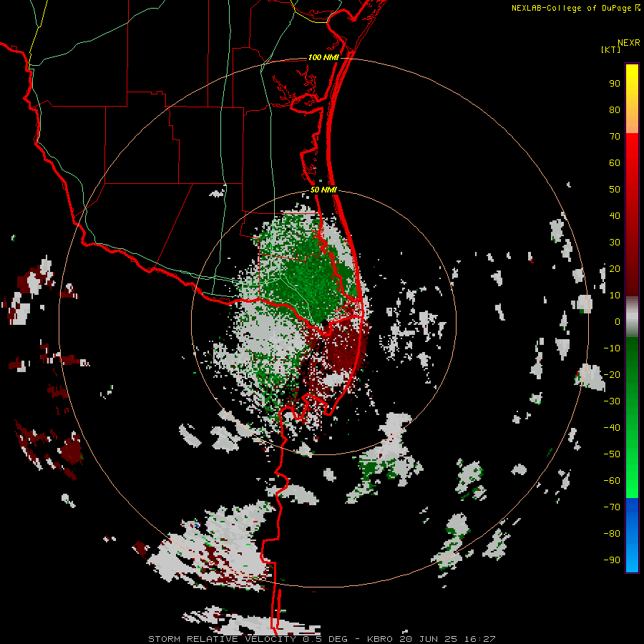Click the 50 value on the velocity scale
The height and width of the screenshot is (644, 644).
pos(615,190)
